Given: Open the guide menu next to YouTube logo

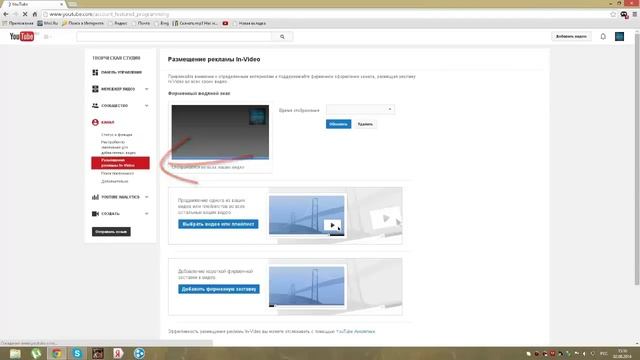Looking at the screenshot, I should tap(47, 37).
